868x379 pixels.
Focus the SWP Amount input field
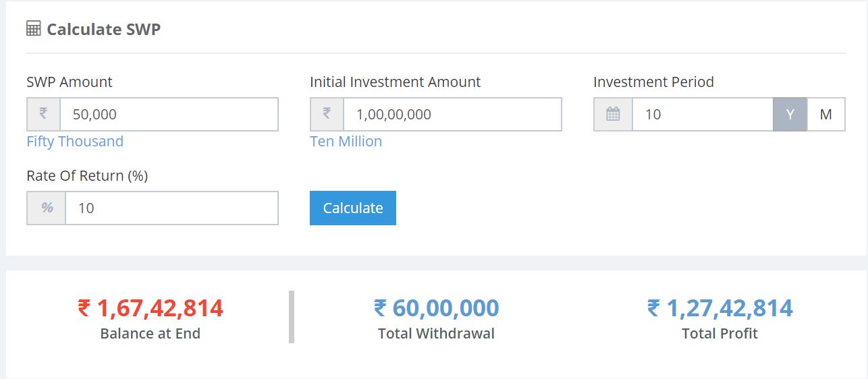coord(169,114)
